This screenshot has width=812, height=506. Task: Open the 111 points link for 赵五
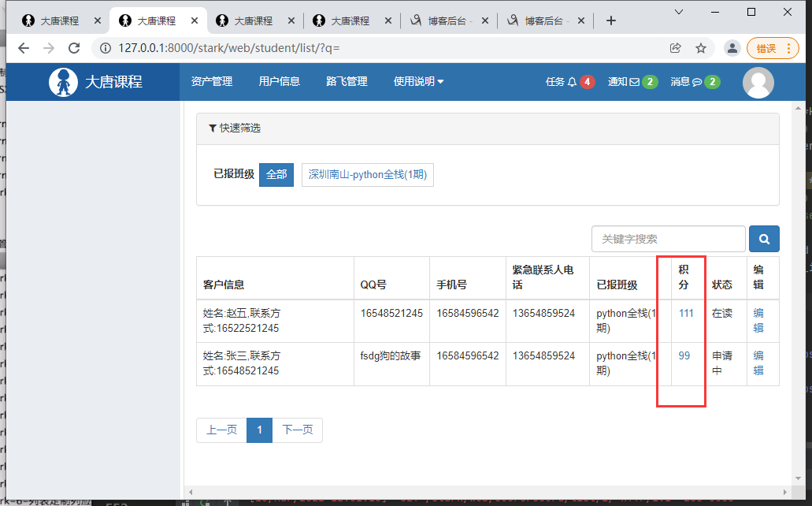pyautogui.click(x=686, y=313)
